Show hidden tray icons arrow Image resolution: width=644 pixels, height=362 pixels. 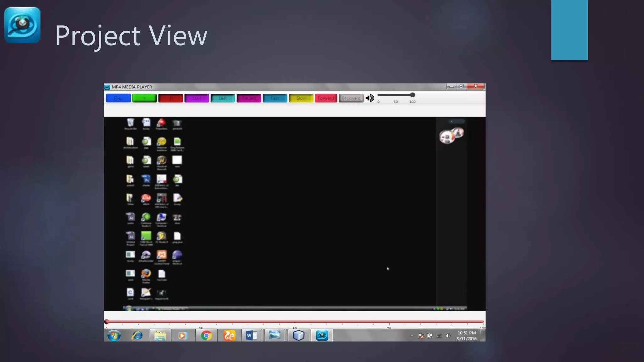[412, 336]
